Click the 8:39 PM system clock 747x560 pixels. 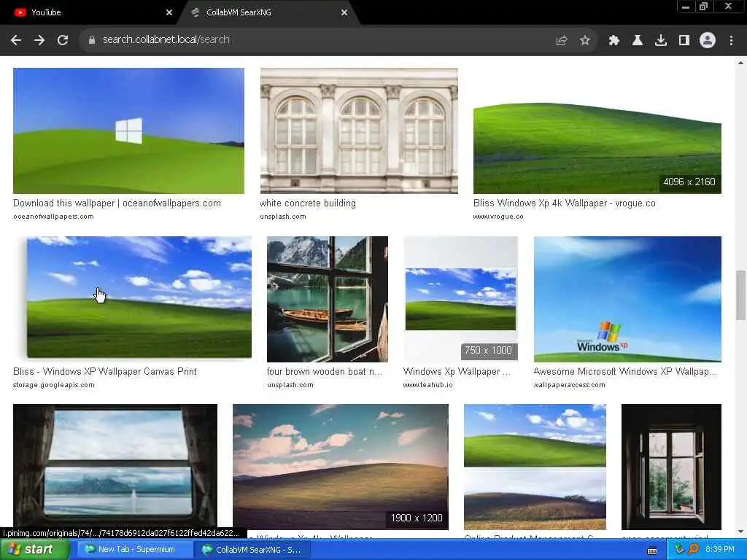[x=720, y=550]
